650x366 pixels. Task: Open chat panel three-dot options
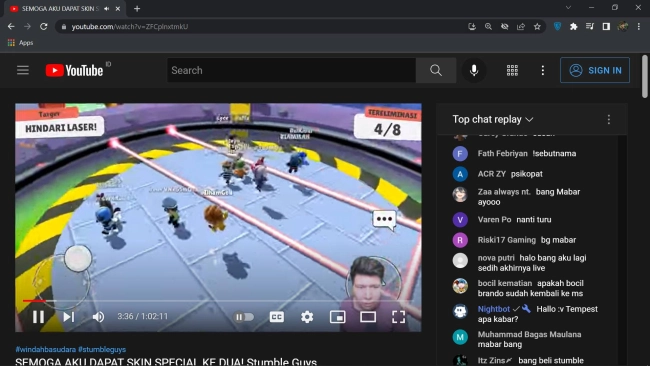point(609,120)
